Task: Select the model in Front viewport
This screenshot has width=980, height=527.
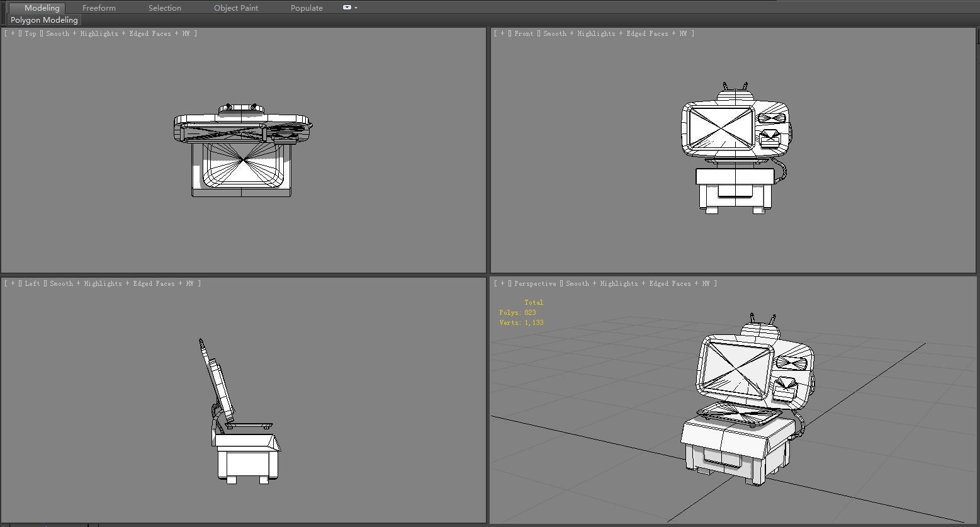Action: pyautogui.click(x=735, y=149)
